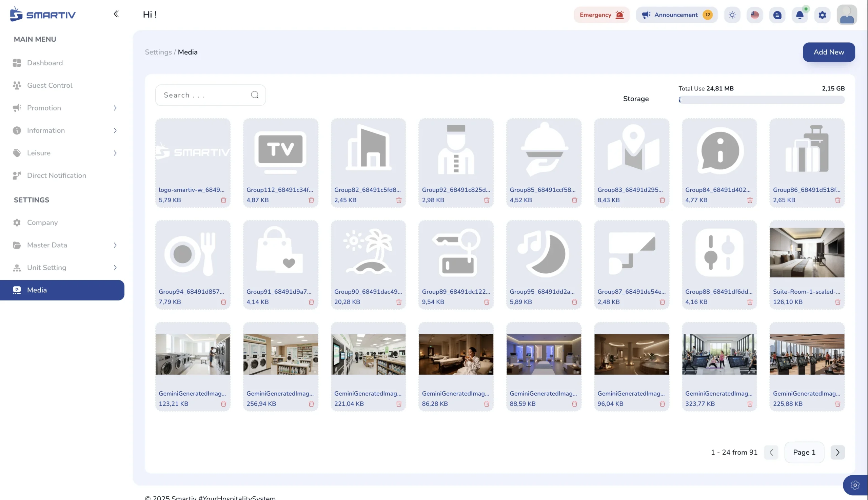Delete Group112 TV icon file

(311, 200)
